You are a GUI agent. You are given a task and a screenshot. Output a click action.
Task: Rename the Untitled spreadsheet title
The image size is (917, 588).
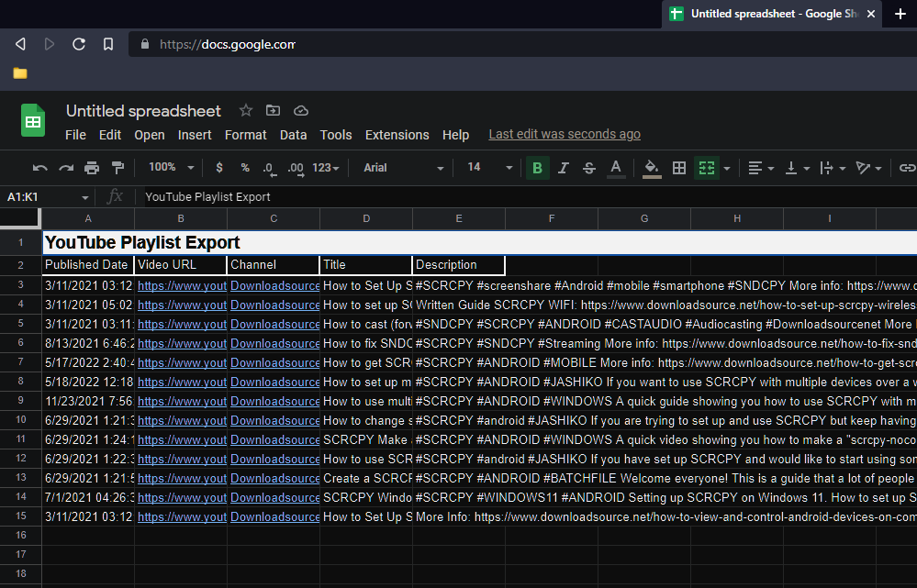(x=143, y=111)
